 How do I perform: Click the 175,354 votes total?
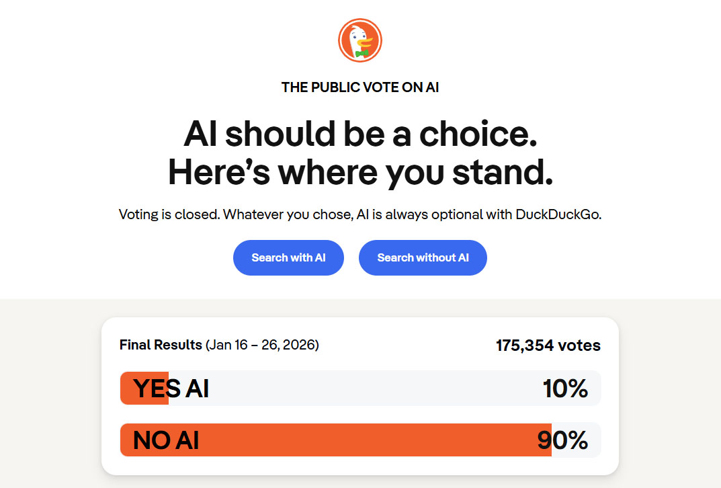[548, 346]
